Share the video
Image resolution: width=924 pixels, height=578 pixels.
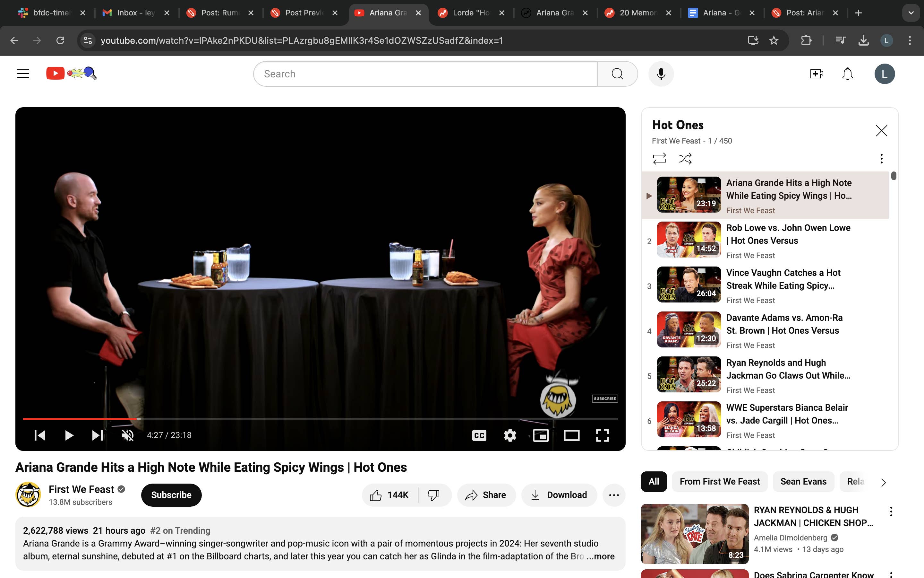coord(486,495)
